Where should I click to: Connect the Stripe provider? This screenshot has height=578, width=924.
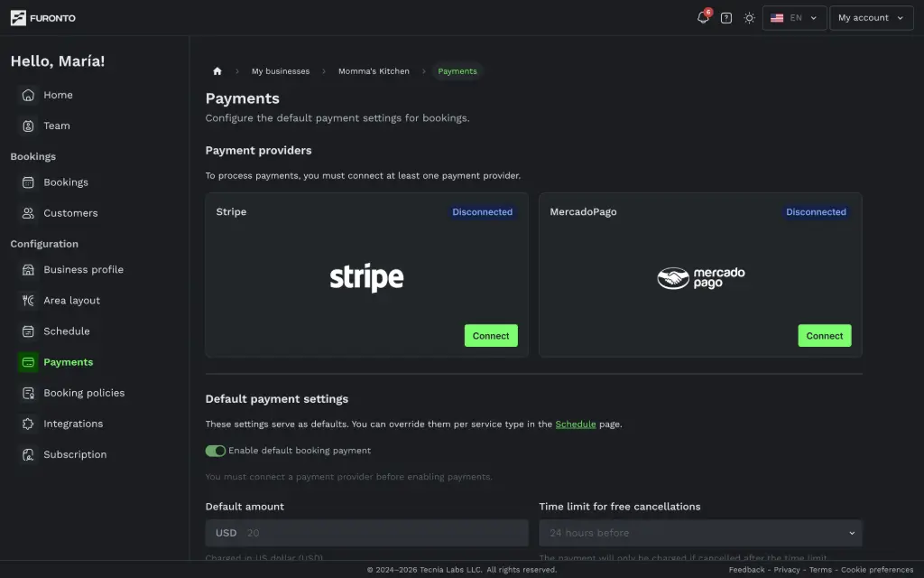coord(491,336)
